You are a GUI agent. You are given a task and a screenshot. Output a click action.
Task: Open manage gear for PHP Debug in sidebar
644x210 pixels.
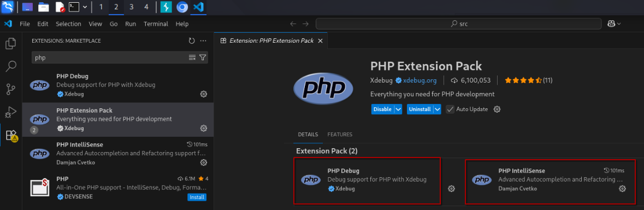(x=203, y=94)
